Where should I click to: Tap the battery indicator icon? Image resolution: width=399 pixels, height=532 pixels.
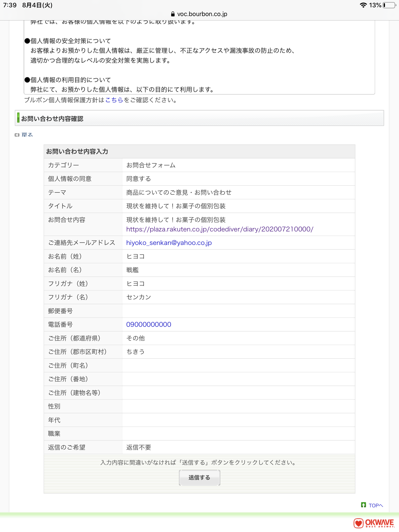389,5
